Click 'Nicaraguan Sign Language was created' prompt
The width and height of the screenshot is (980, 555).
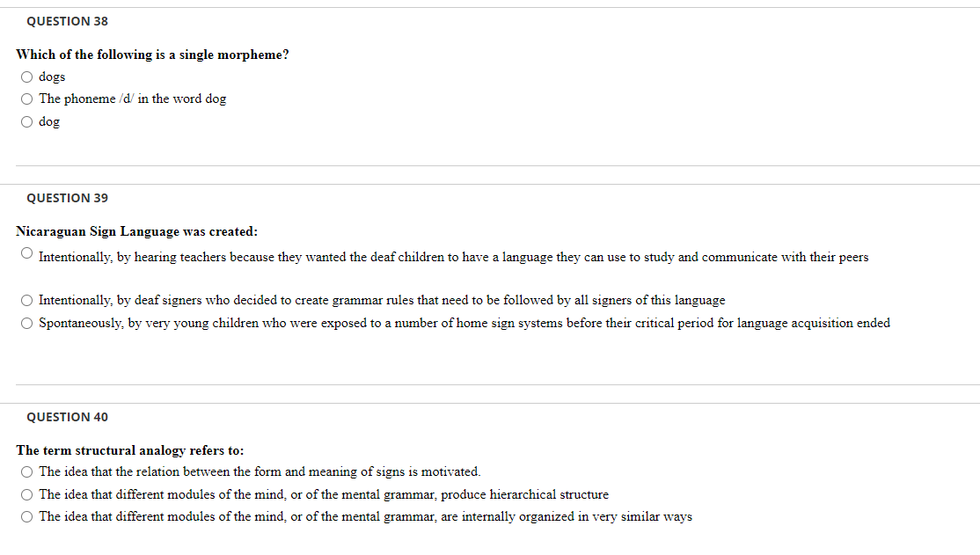point(137,232)
